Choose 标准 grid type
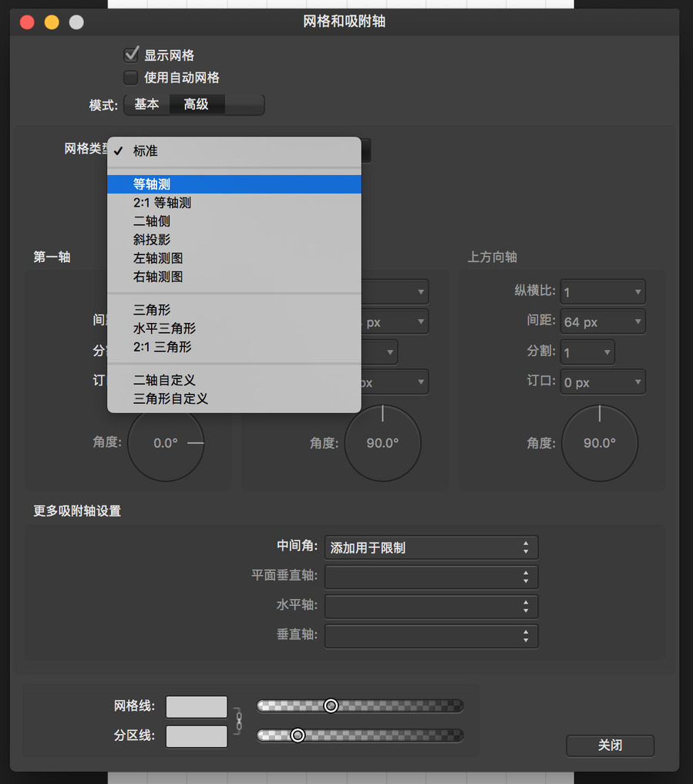The width and height of the screenshot is (693, 784). pyautogui.click(x=234, y=151)
